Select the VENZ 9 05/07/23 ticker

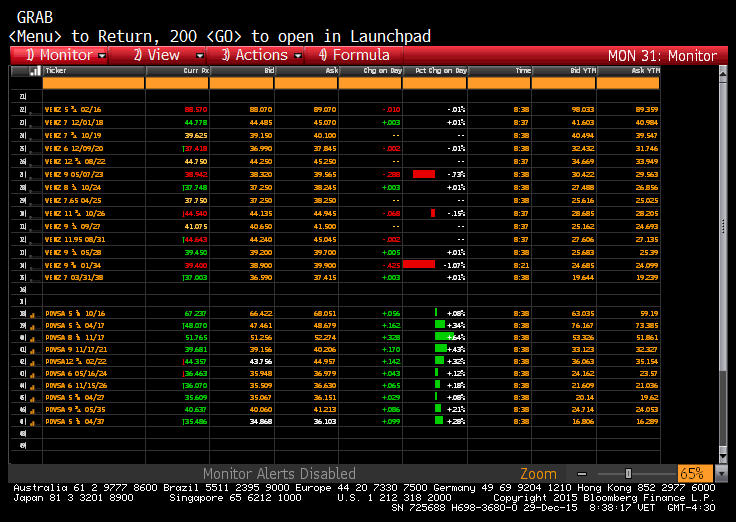click(74, 175)
